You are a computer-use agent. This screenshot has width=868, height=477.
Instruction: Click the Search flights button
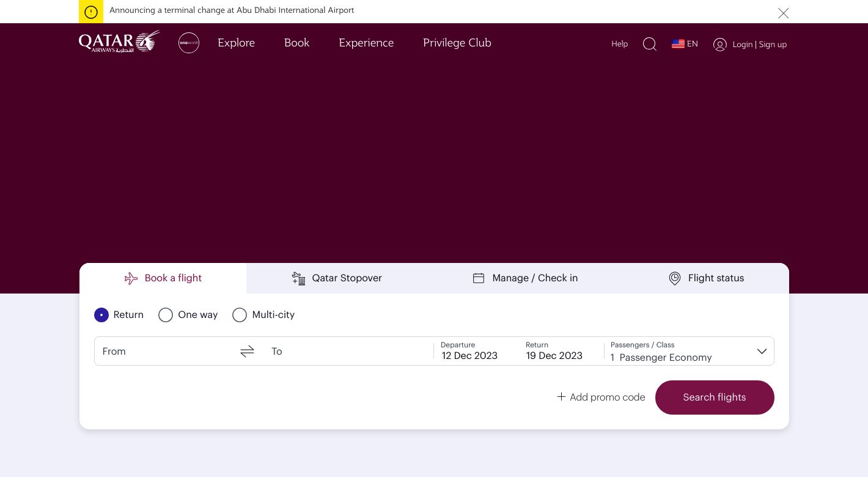click(x=715, y=398)
